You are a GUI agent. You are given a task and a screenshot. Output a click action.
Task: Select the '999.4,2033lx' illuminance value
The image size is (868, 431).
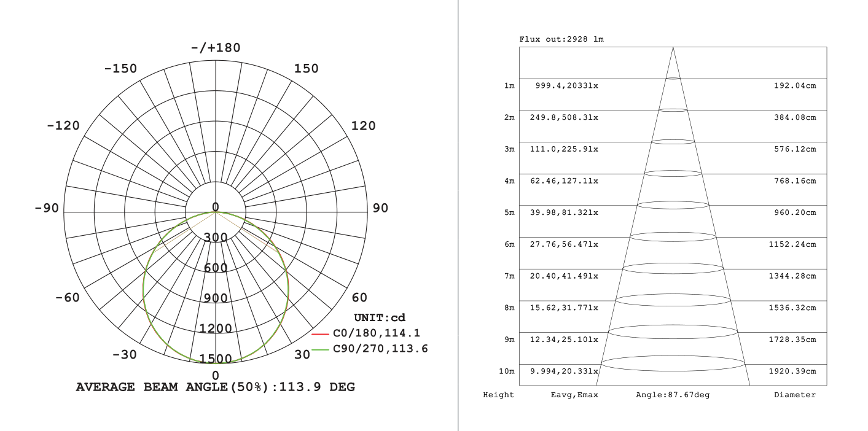click(x=566, y=85)
